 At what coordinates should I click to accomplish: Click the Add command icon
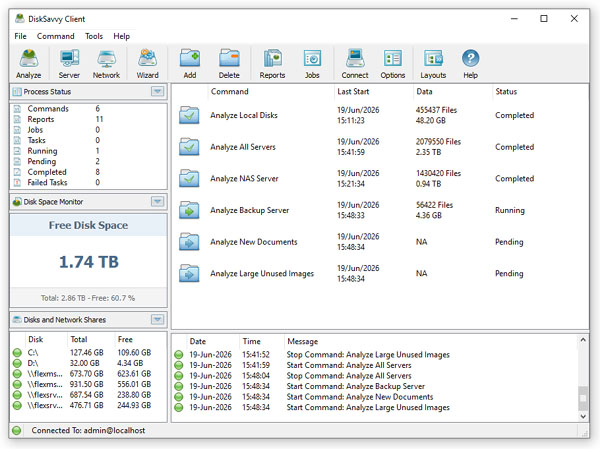pyautogui.click(x=190, y=64)
